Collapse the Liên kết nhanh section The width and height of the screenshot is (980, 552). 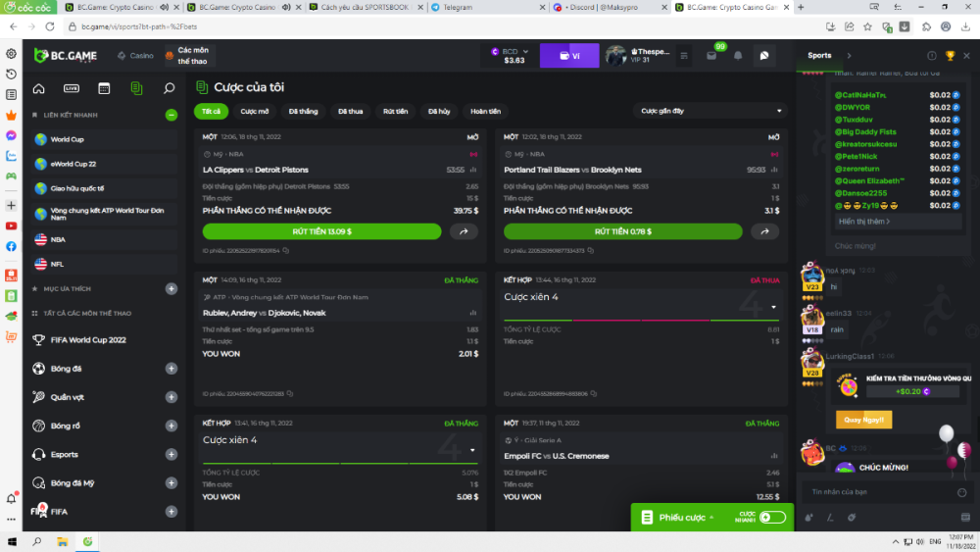[171, 115]
